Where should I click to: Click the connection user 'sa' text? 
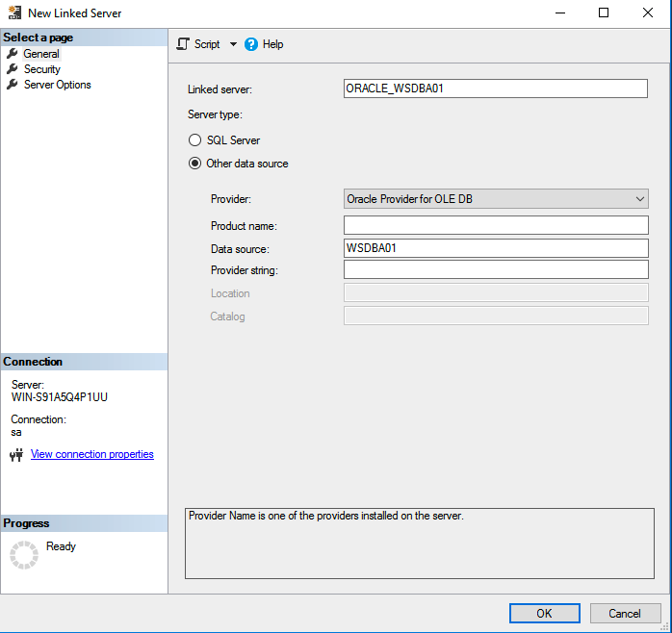coord(16,432)
